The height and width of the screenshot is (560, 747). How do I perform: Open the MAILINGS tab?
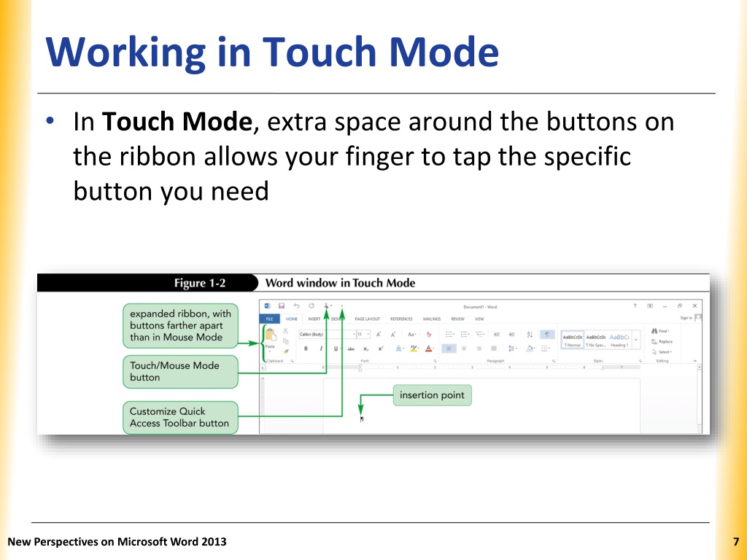[x=432, y=319]
